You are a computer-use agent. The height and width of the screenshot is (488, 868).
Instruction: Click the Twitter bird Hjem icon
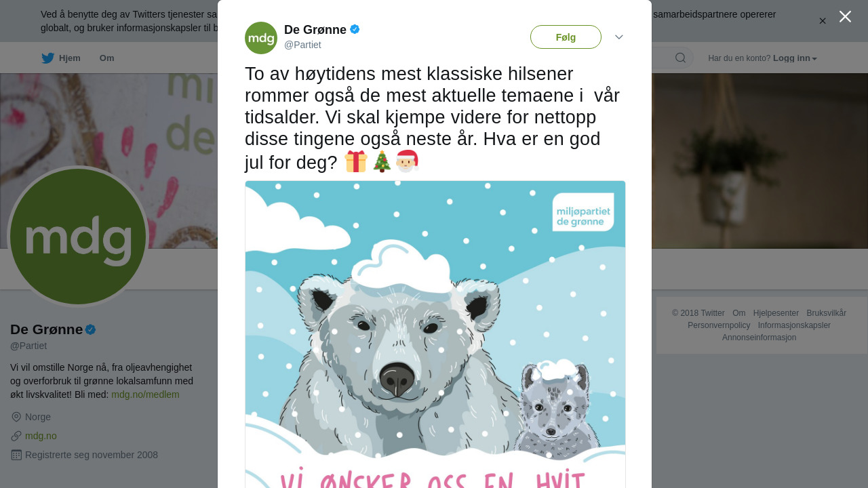click(x=47, y=58)
